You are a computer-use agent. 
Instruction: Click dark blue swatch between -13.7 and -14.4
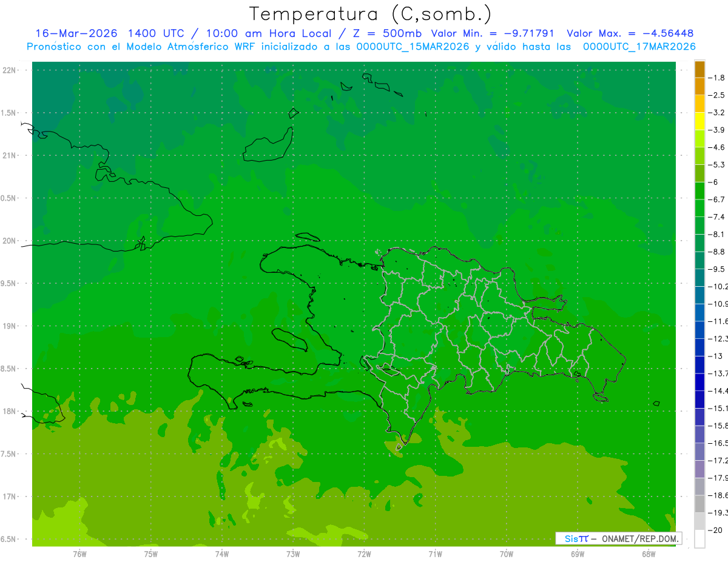(x=699, y=382)
